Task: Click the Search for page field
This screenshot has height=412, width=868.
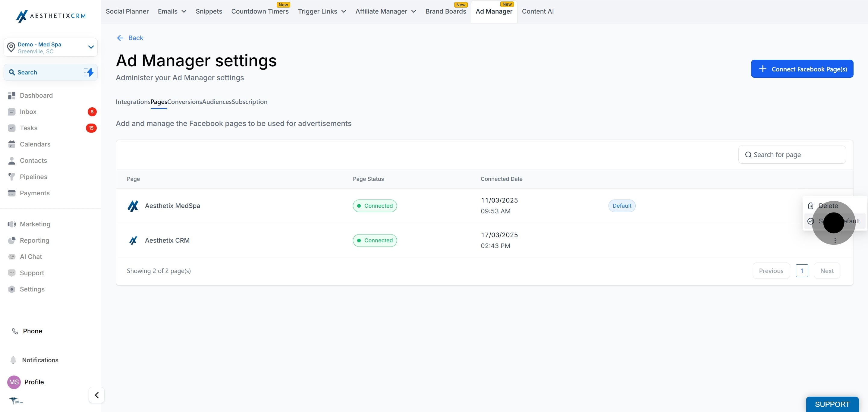Action: point(792,155)
